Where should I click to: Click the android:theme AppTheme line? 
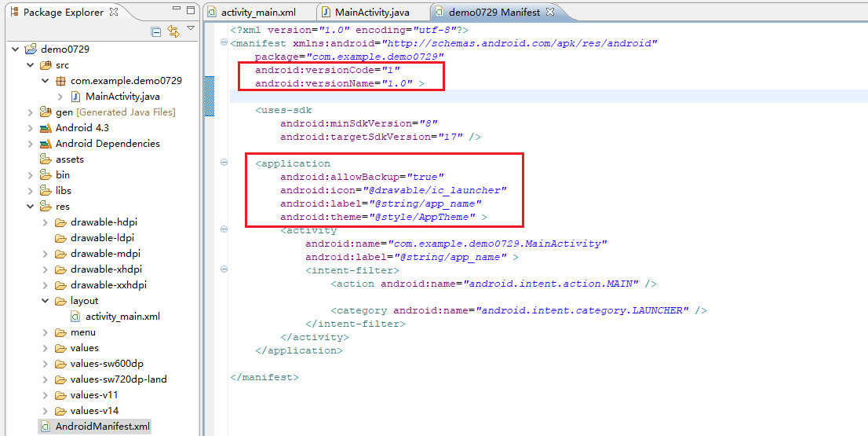point(384,217)
